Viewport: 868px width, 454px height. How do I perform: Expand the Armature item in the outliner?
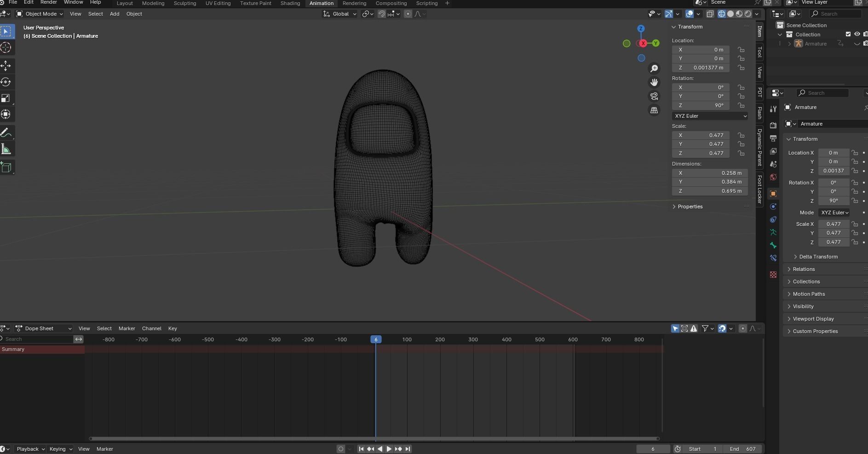[790, 44]
